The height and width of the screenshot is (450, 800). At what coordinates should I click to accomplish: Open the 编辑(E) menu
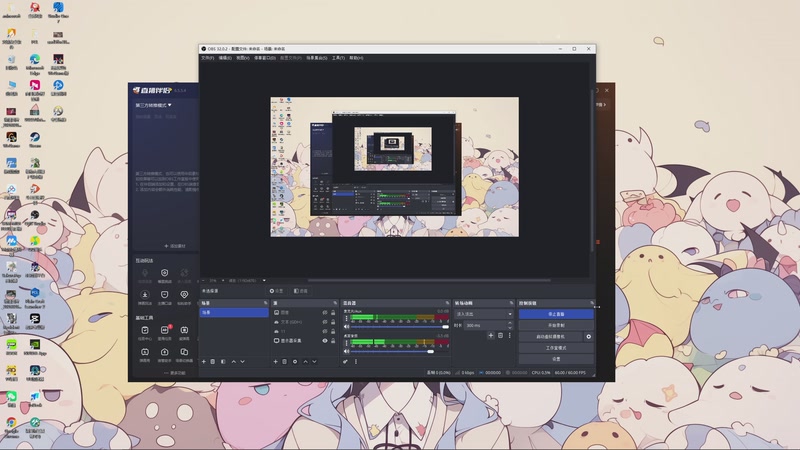pos(225,58)
